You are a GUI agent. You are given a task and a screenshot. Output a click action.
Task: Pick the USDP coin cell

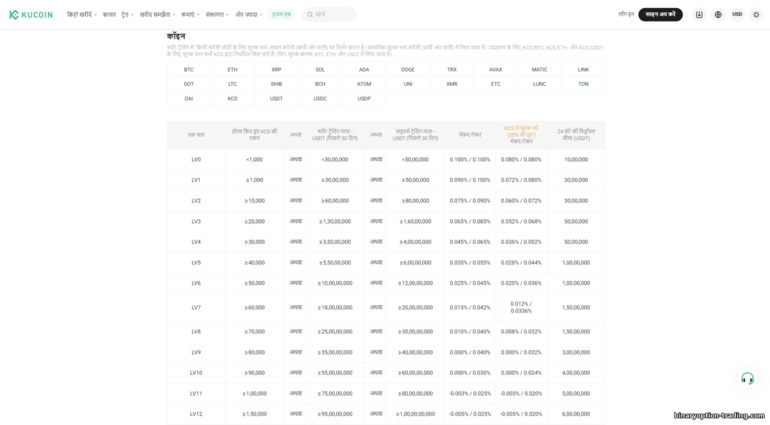tap(364, 99)
